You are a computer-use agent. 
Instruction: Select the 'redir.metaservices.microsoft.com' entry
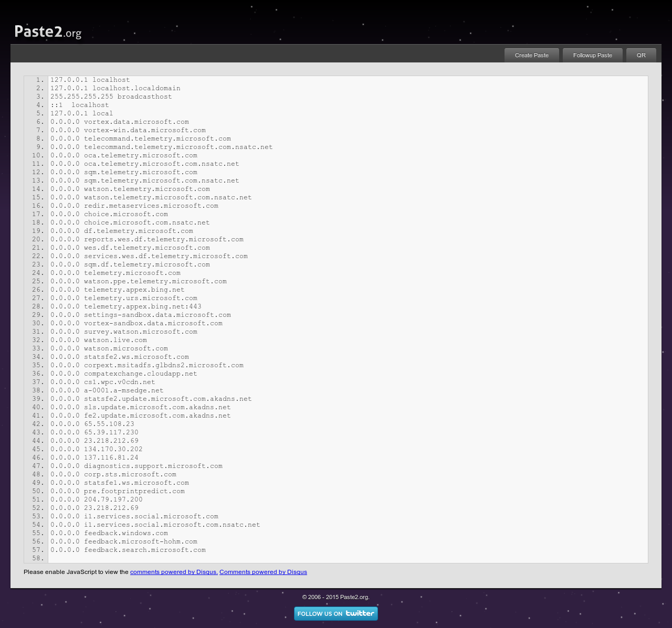pos(151,206)
